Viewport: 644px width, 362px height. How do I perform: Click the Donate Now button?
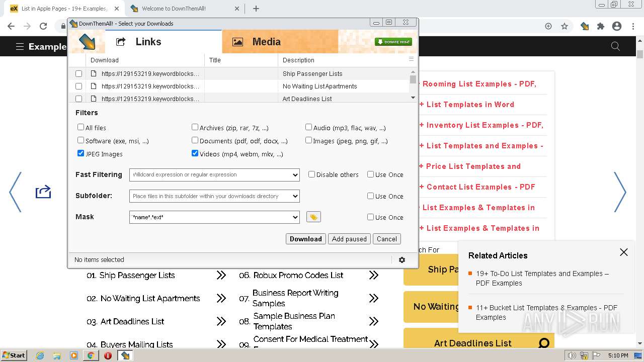393,42
